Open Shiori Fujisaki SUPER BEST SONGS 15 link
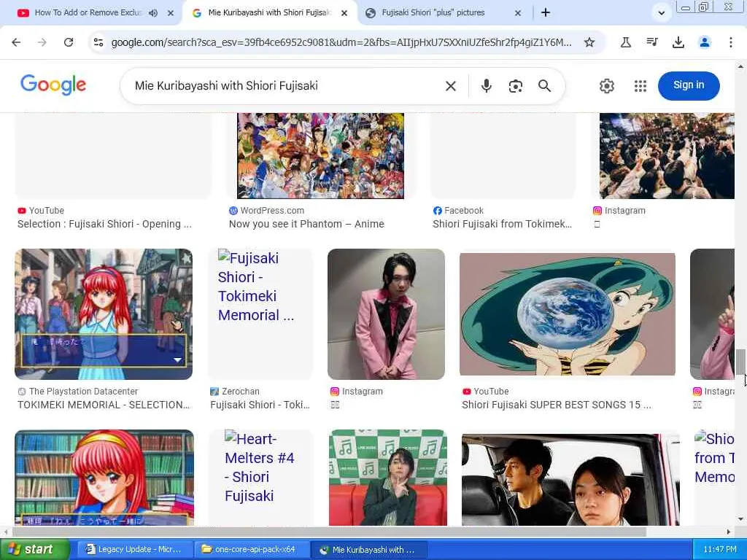Image resolution: width=747 pixels, height=560 pixels. tap(556, 405)
